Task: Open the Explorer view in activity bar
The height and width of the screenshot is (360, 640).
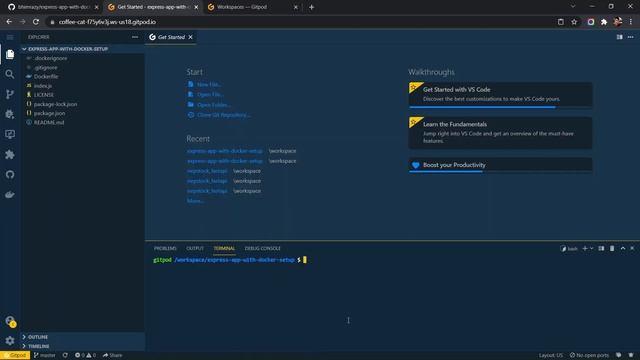Action: [10, 54]
